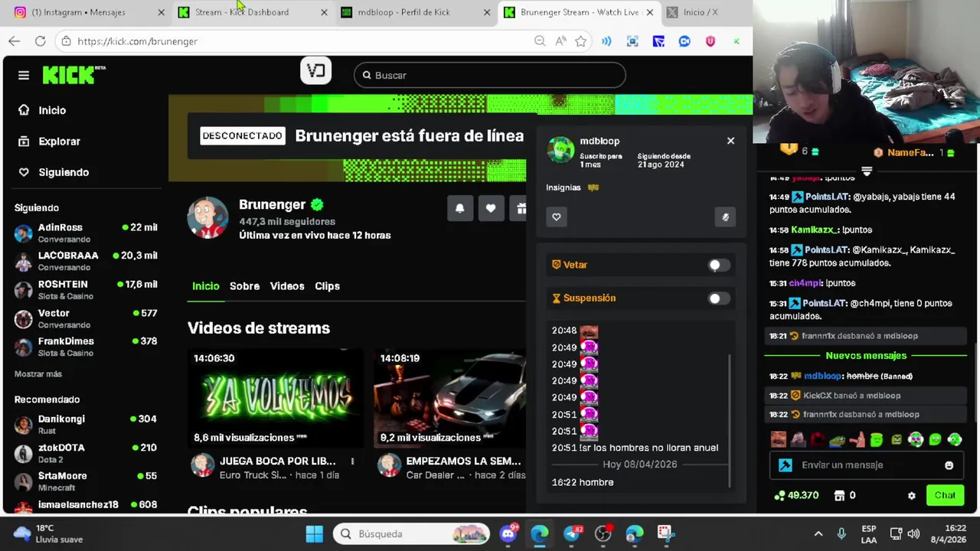Image resolution: width=980 pixels, height=551 pixels.
Task: Toggle the Vetar ban switch
Action: click(x=718, y=265)
